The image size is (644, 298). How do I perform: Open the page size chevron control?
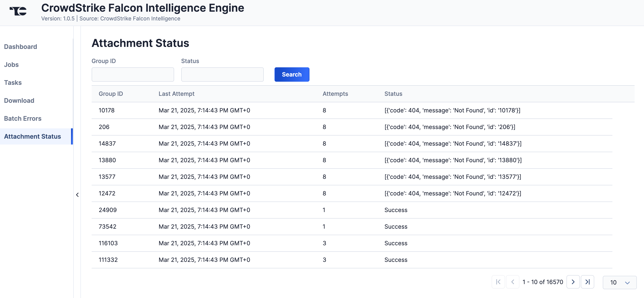[627, 283]
